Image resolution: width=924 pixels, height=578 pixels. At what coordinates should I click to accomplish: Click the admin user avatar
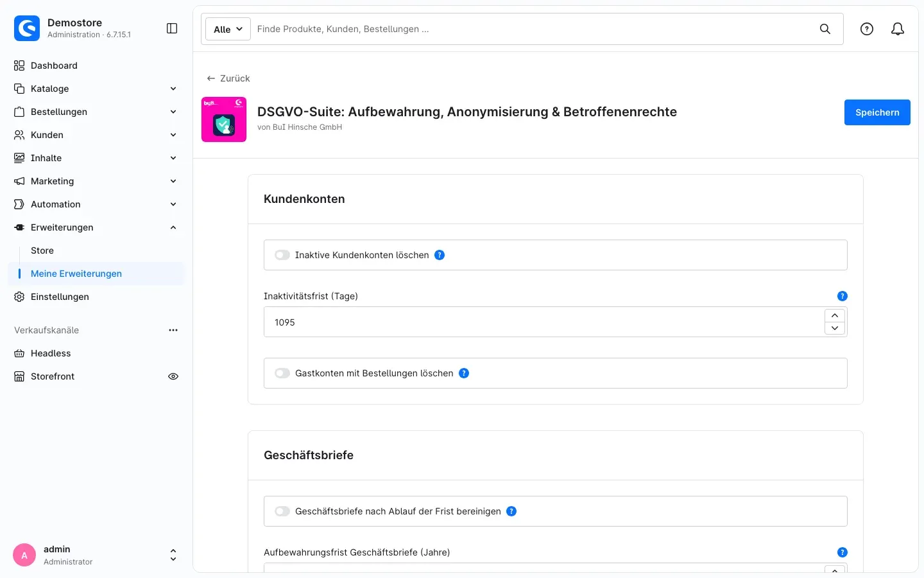[x=24, y=556]
